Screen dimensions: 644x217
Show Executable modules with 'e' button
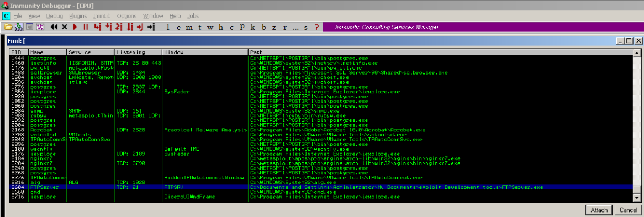[x=178, y=27]
